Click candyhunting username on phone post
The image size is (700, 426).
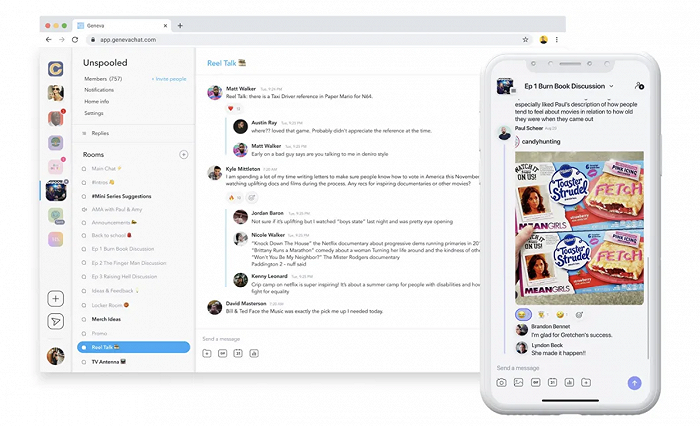[541, 142]
